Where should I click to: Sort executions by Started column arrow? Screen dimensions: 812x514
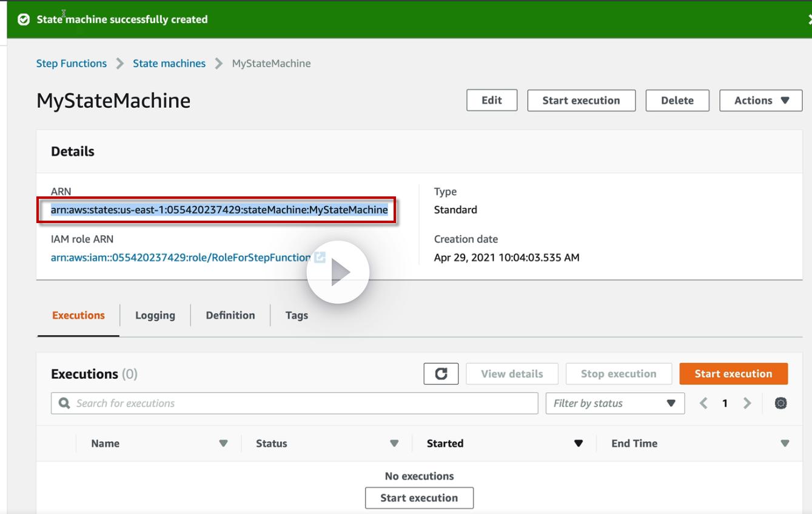579,444
